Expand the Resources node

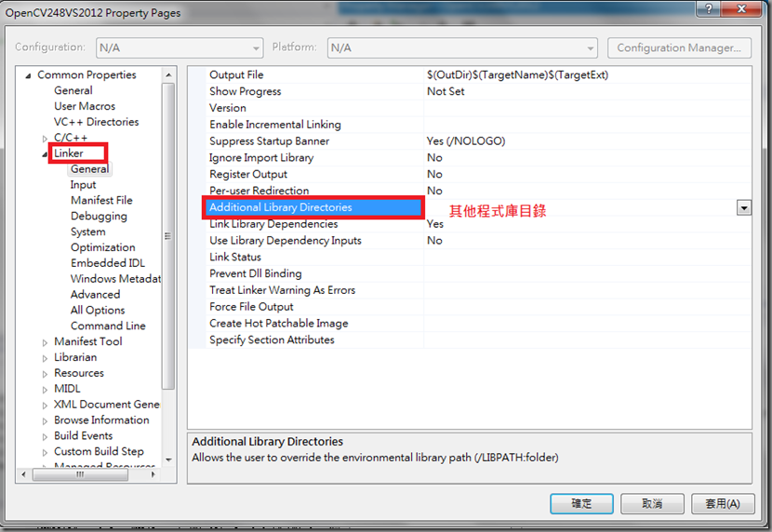pyautogui.click(x=45, y=374)
